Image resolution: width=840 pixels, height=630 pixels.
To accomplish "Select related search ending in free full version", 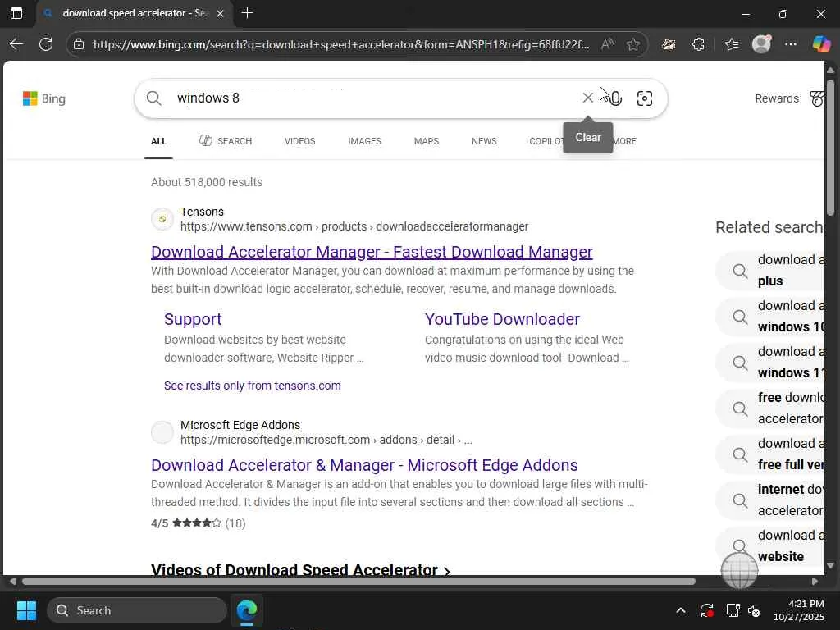I will click(x=769, y=454).
